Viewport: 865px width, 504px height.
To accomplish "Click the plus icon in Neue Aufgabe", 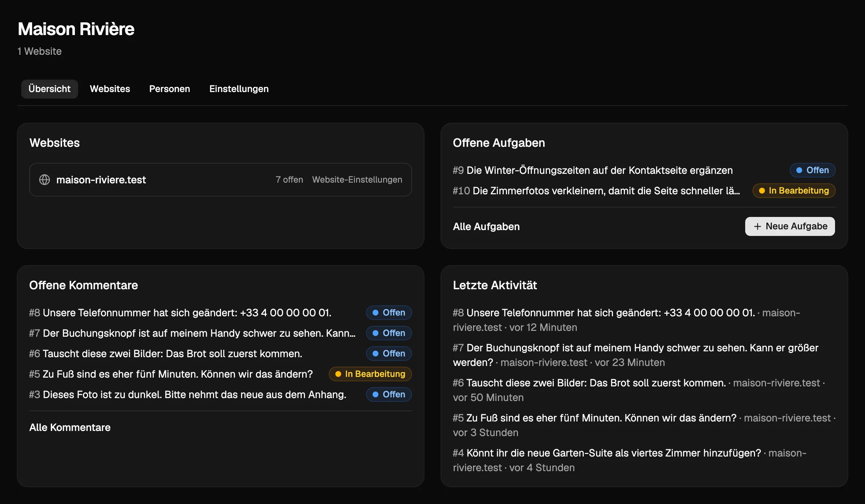I will click(x=758, y=226).
